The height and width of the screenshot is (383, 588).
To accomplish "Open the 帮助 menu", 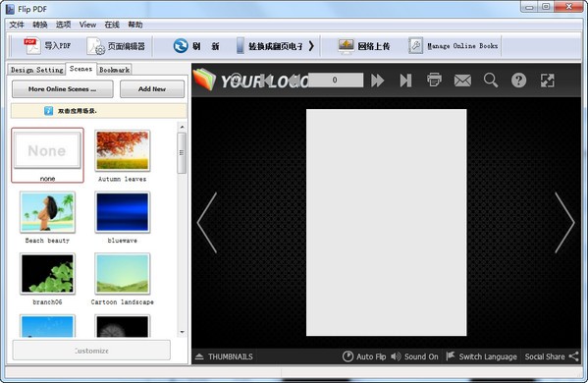I will 135,25.
